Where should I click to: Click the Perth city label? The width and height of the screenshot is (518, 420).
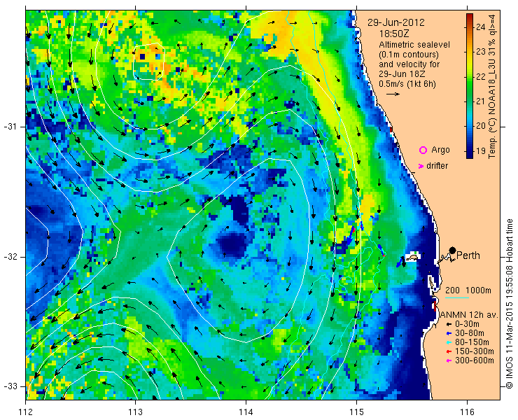[x=468, y=255]
